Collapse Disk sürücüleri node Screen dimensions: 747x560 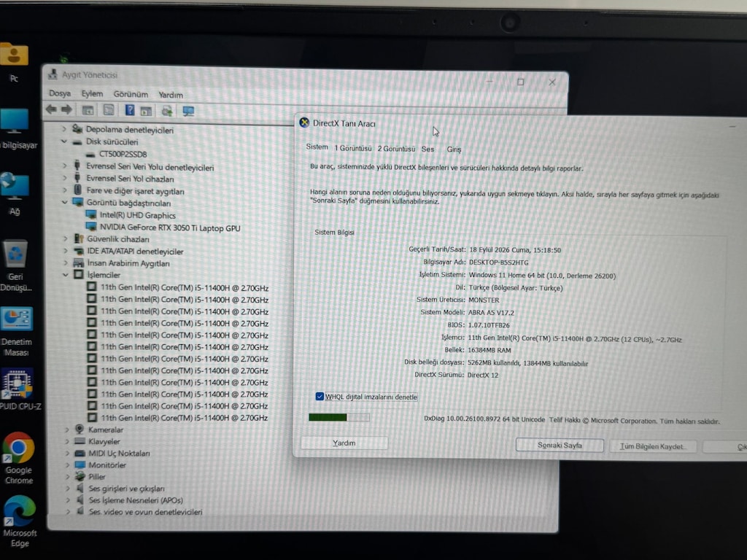coord(64,141)
